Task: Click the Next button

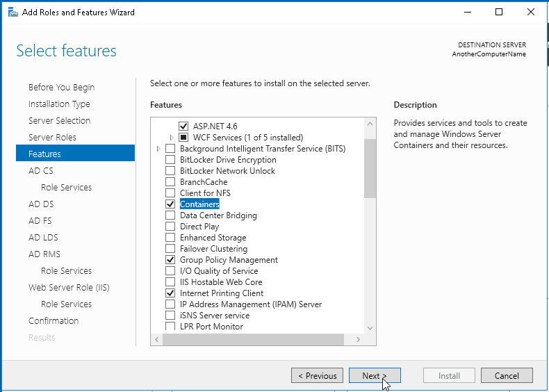Action: [x=375, y=375]
